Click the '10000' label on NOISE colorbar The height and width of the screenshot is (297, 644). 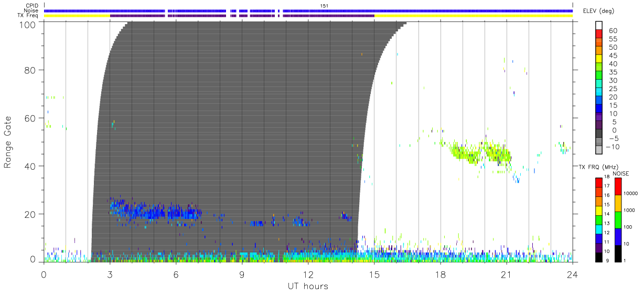(x=631, y=193)
